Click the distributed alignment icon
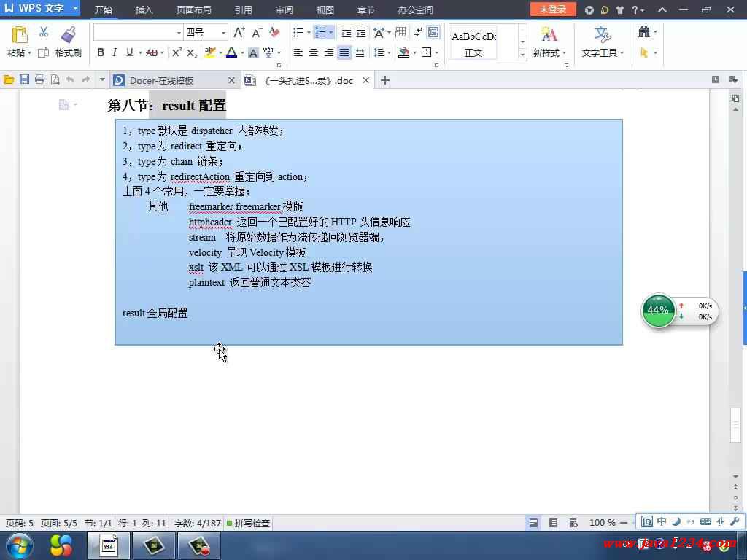 [360, 52]
